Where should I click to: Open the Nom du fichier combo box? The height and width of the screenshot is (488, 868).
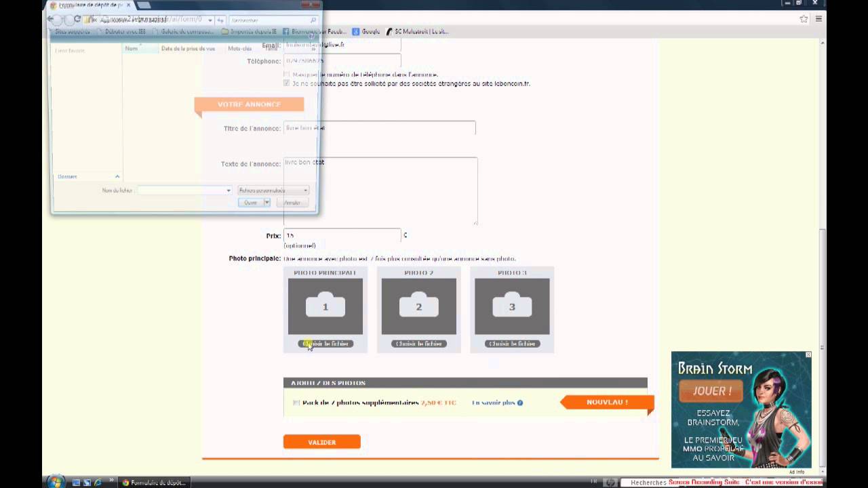(184, 190)
